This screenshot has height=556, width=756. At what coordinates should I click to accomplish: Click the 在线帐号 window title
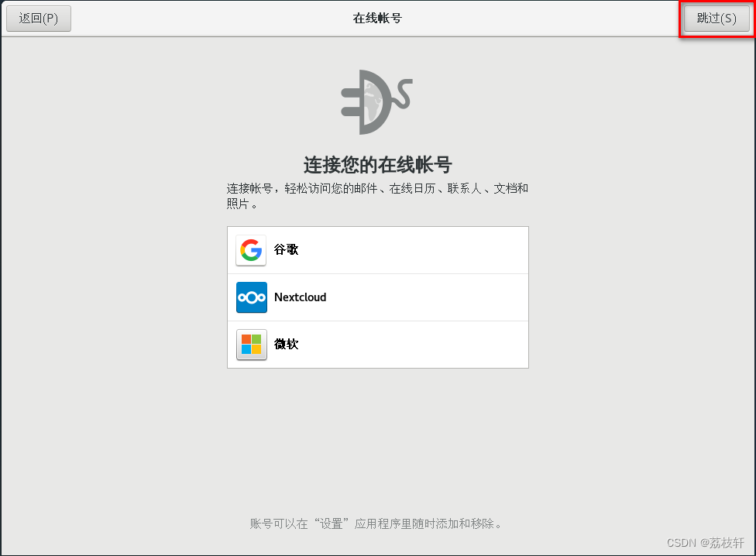pos(377,19)
